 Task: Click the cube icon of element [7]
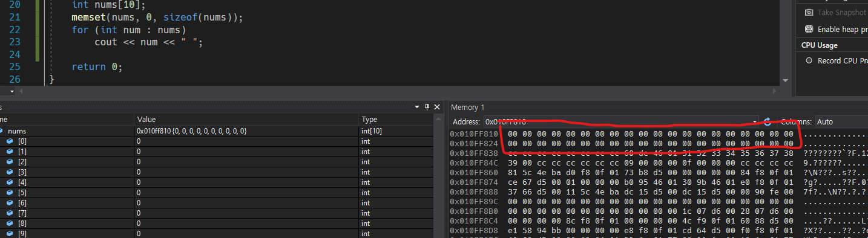10,213
